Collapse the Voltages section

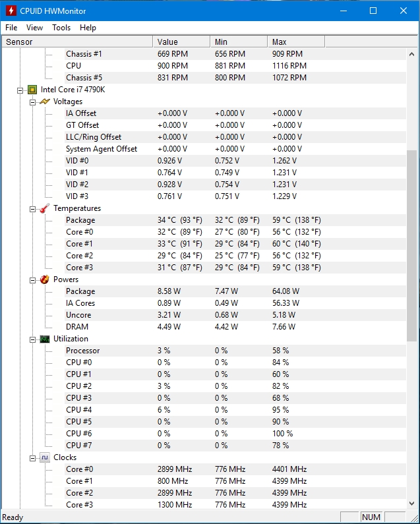click(x=32, y=102)
